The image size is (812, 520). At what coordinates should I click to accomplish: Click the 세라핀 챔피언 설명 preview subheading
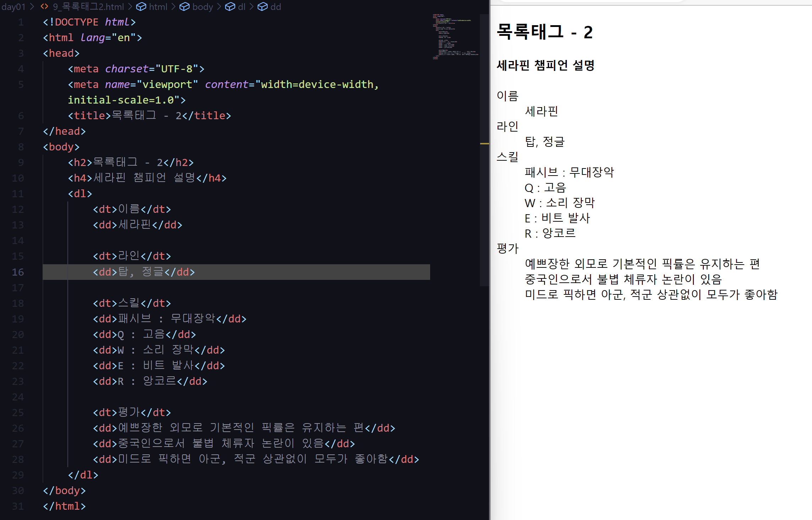pyautogui.click(x=545, y=65)
